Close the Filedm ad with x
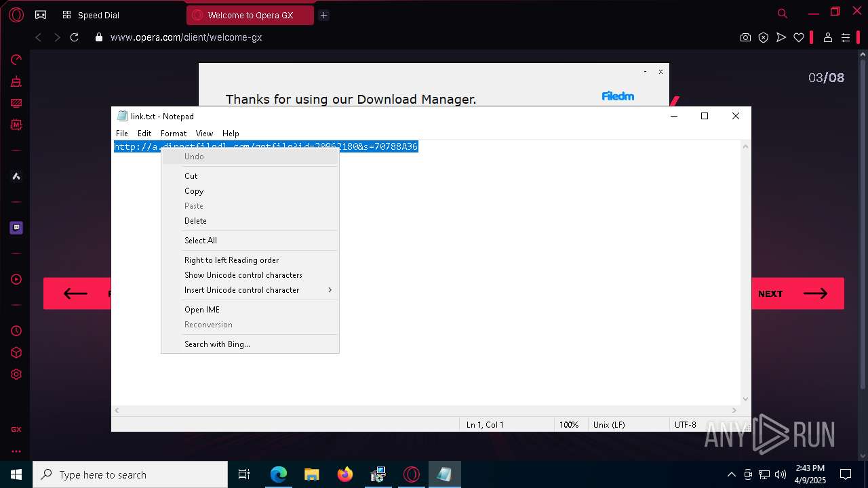This screenshot has width=868, height=488. coord(660,71)
